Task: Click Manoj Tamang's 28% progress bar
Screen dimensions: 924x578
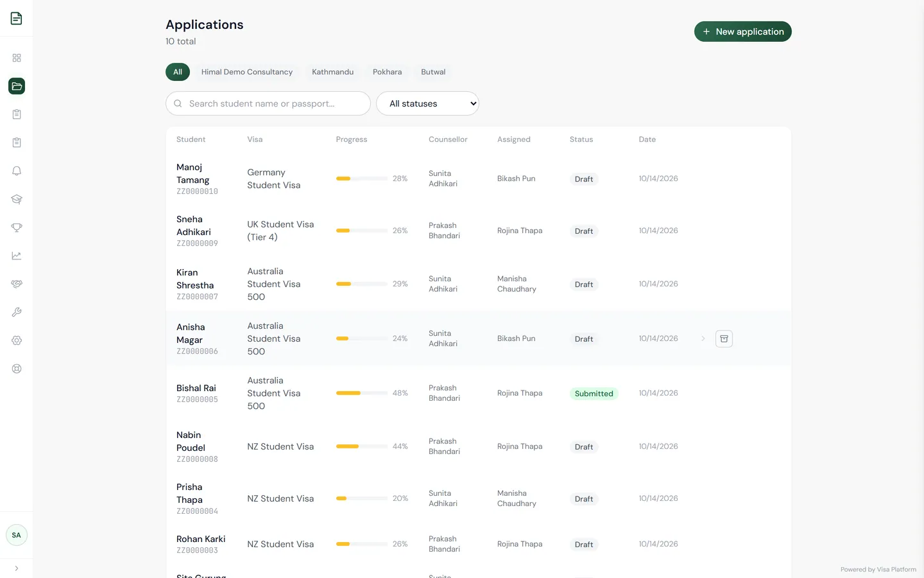Action: (x=362, y=179)
